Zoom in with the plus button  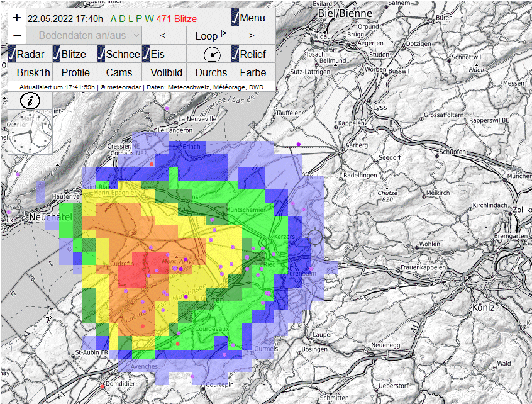click(x=16, y=18)
